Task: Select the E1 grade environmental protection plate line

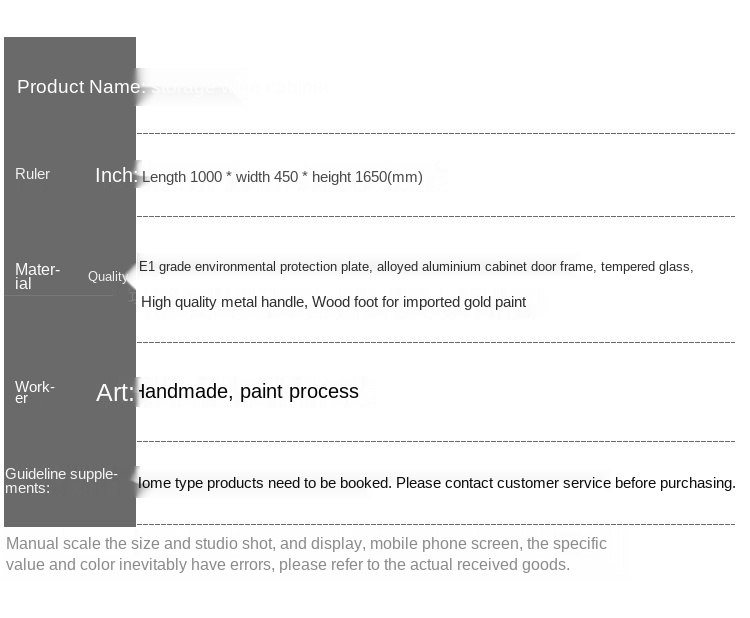Action: click(416, 267)
